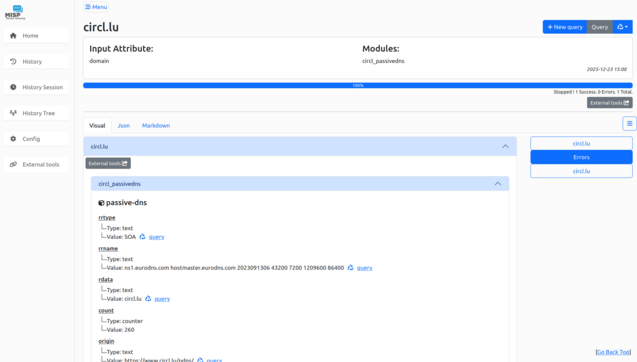Screen dimensions: 637x362
Task: Click the domain input attribute value
Action: [x=99, y=61]
